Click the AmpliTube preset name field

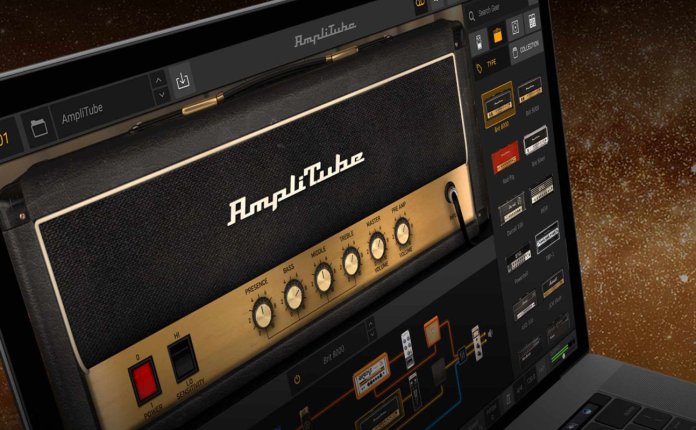[x=98, y=115]
